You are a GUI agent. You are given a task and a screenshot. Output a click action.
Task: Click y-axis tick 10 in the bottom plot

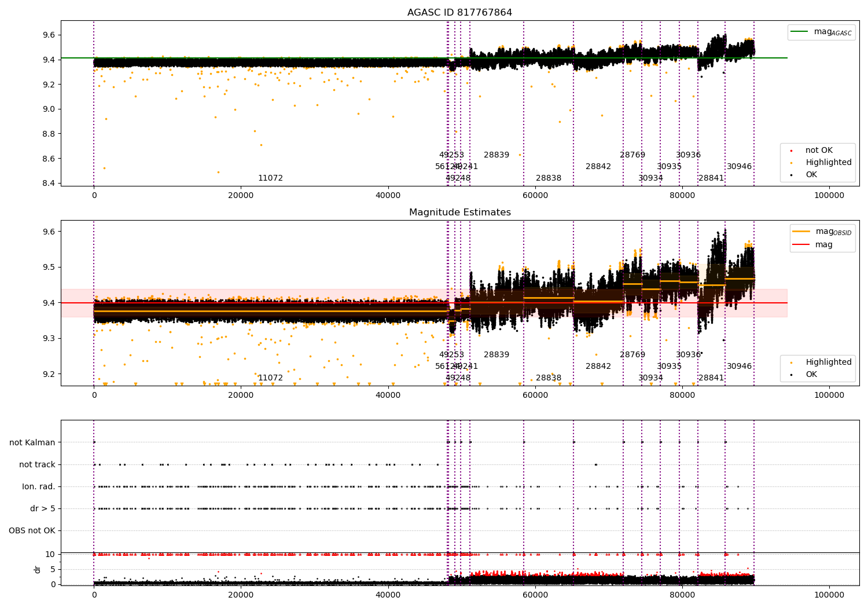[x=50, y=555]
